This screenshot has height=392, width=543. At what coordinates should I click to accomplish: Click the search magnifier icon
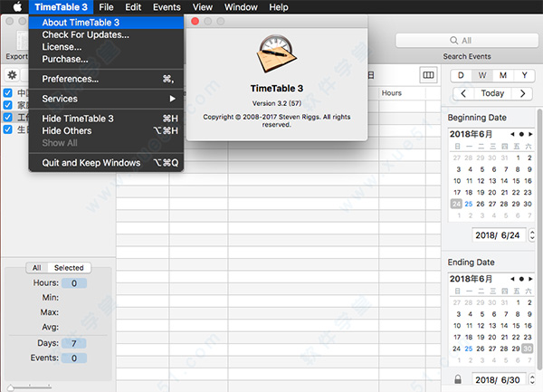coord(453,41)
